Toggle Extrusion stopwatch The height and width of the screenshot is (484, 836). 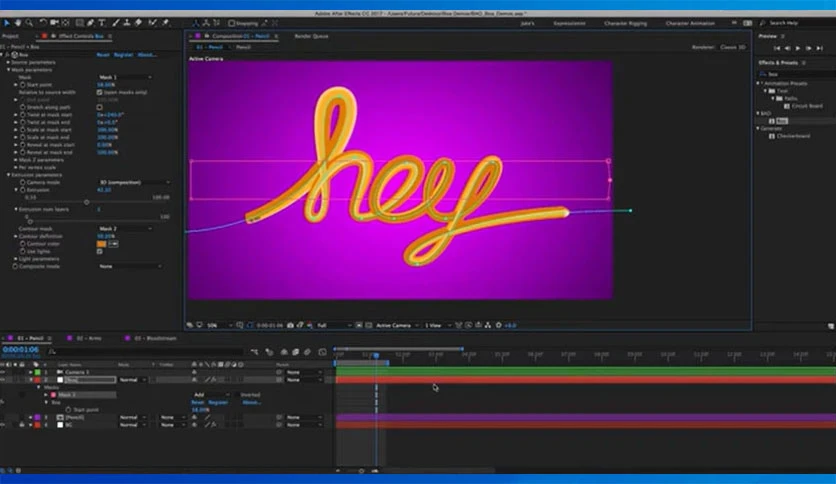[x=22, y=190]
